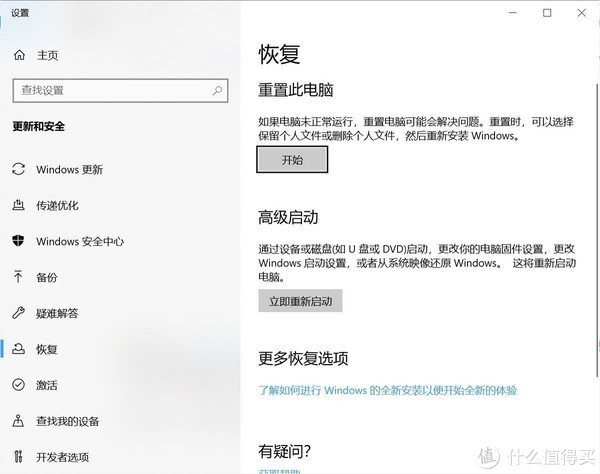Click the 传递优化 delivery icon
The height and width of the screenshot is (474, 600).
(18, 205)
